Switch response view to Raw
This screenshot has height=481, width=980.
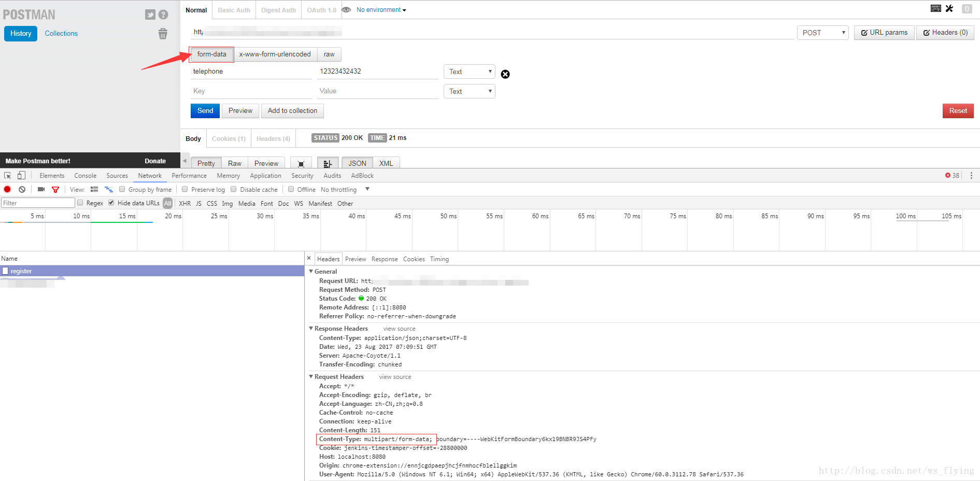coord(234,163)
